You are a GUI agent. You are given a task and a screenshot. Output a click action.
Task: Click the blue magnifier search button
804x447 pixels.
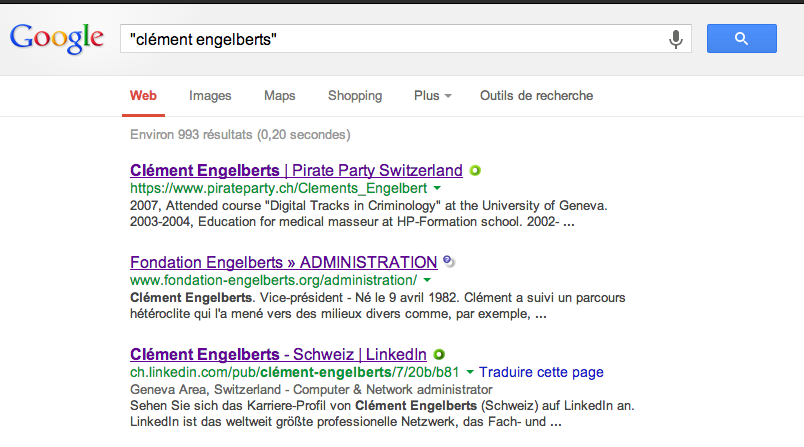point(741,39)
